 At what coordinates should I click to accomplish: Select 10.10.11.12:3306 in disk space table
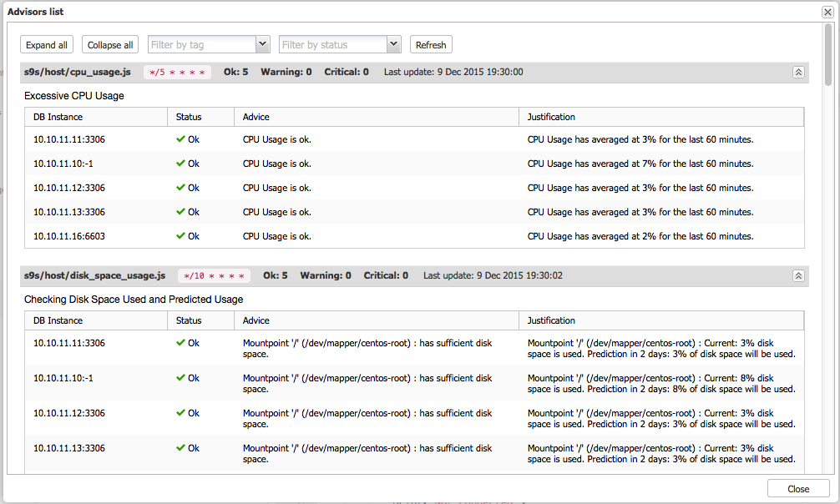[x=69, y=414]
